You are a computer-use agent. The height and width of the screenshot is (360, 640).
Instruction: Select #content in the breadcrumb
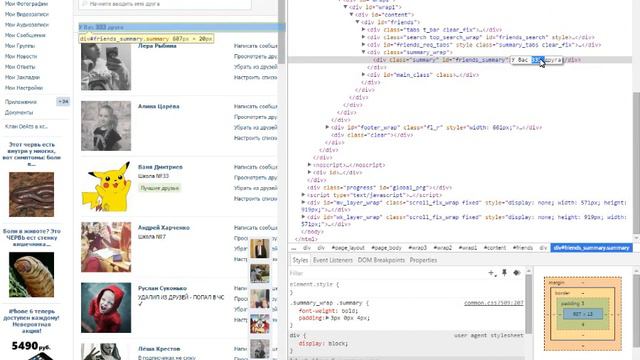(495, 248)
